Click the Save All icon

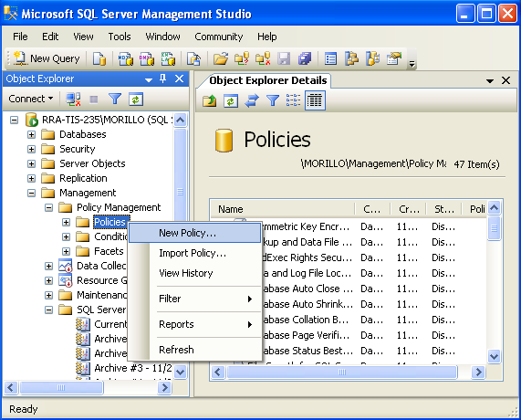[305, 58]
